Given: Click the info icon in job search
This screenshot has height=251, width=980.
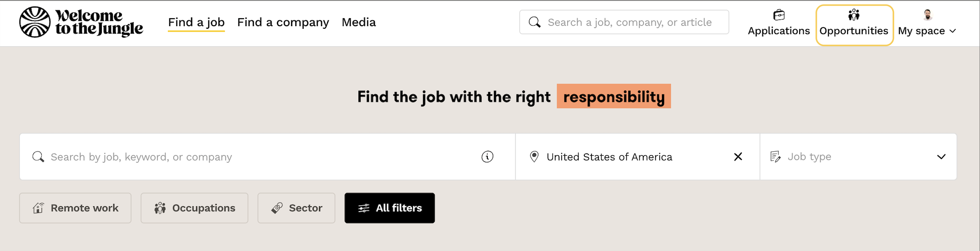Looking at the screenshot, I should [x=487, y=157].
